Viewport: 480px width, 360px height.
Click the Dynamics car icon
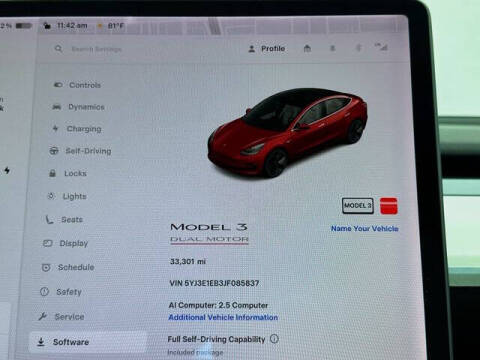tap(57, 107)
